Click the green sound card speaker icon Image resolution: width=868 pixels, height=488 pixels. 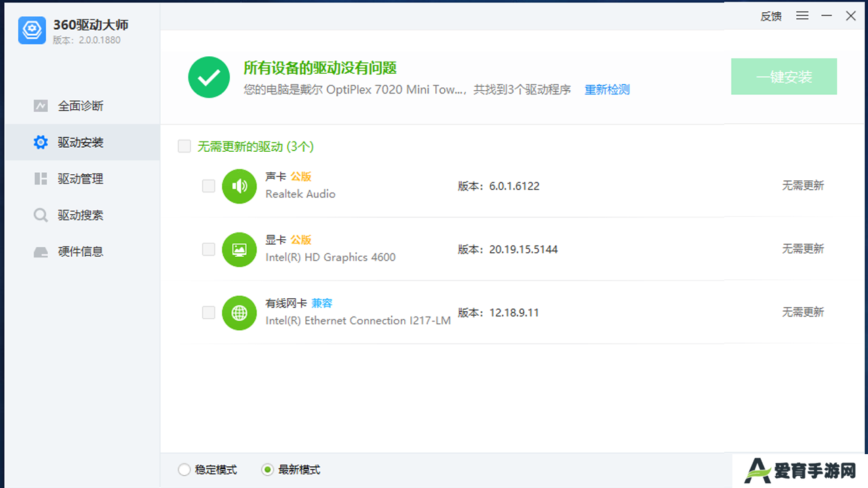click(239, 186)
